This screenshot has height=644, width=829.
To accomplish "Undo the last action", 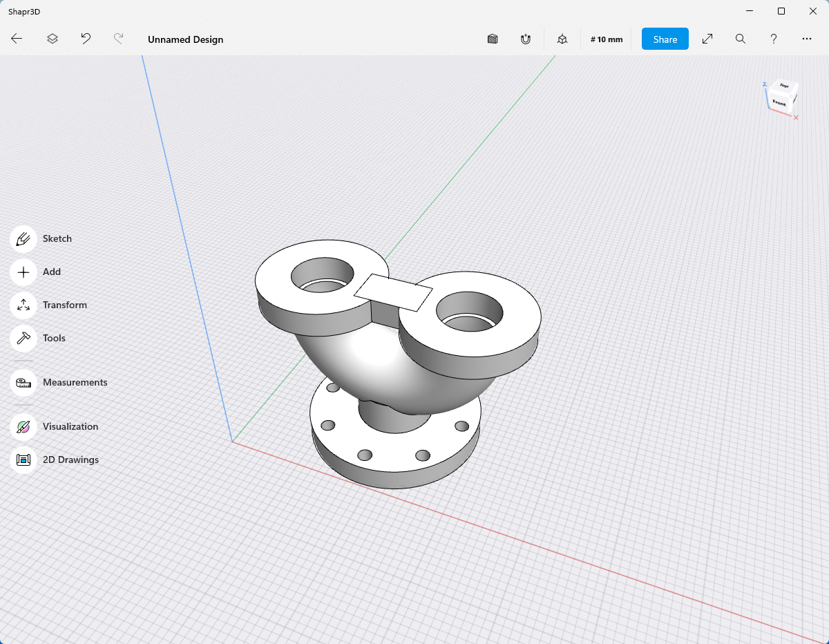I will coord(86,39).
